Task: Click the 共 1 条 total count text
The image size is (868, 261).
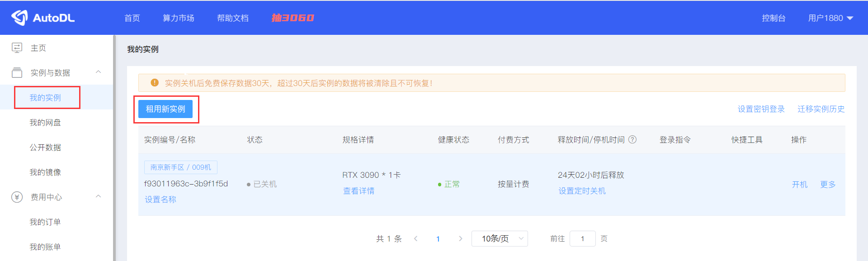Action: pos(389,238)
